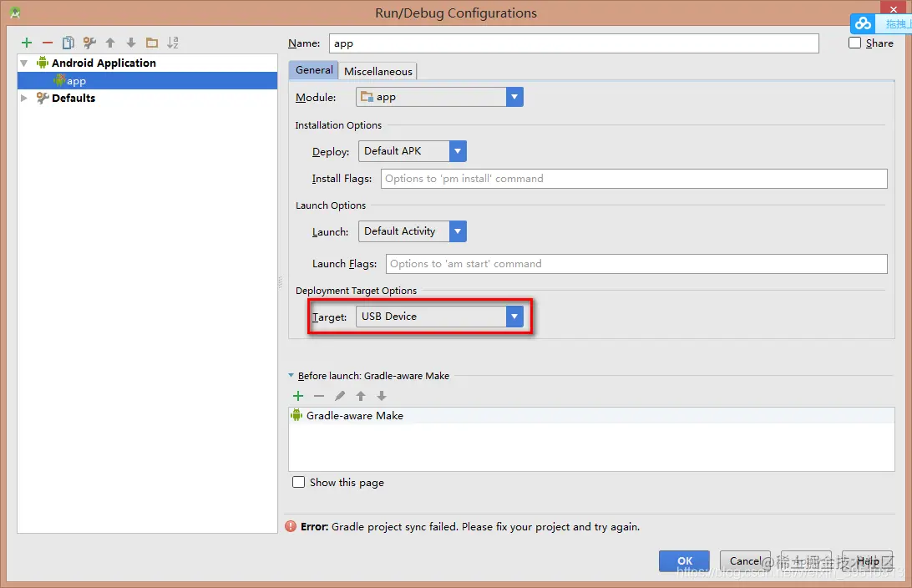Viewport: 912px width, 588px height.
Task: Click the Android icon next to Android Application
Action: 43,63
